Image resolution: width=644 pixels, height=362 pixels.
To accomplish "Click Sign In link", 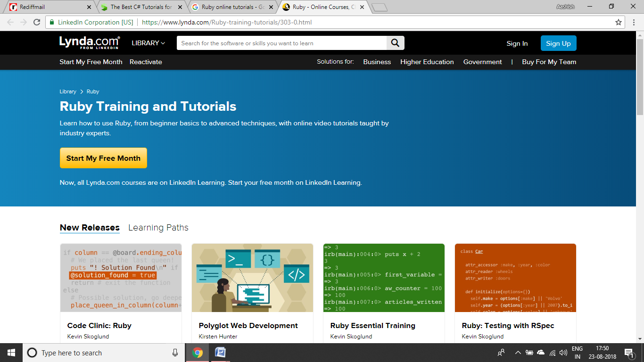I will (x=517, y=43).
